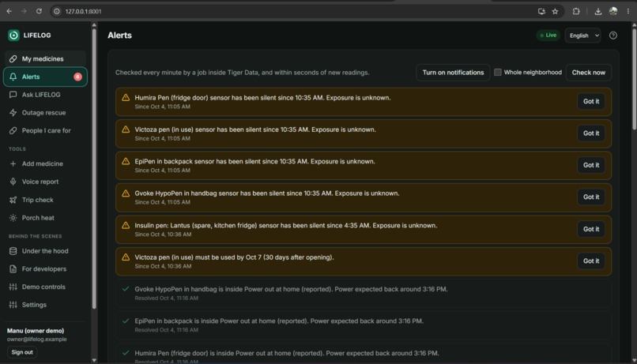Click the site info icon beside the URL

[x=57, y=11]
